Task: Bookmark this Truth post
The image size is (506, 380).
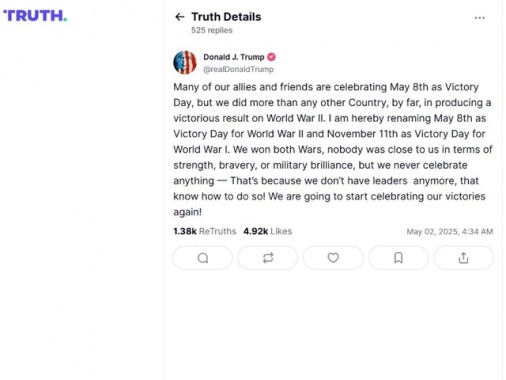Action: [398, 258]
